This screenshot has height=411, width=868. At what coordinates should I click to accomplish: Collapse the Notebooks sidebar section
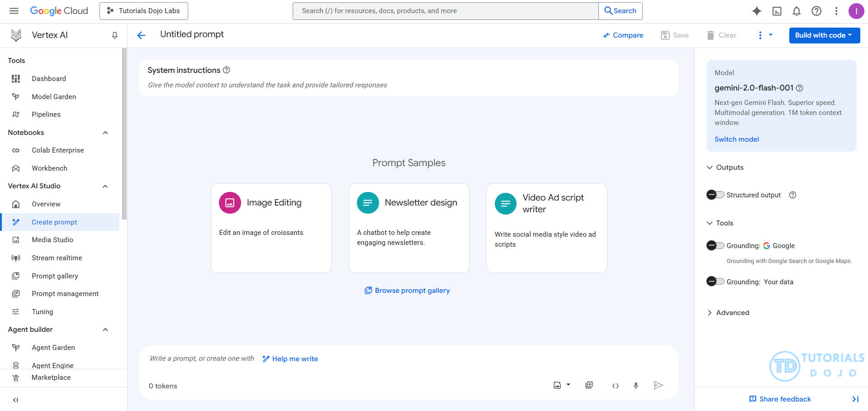(105, 133)
